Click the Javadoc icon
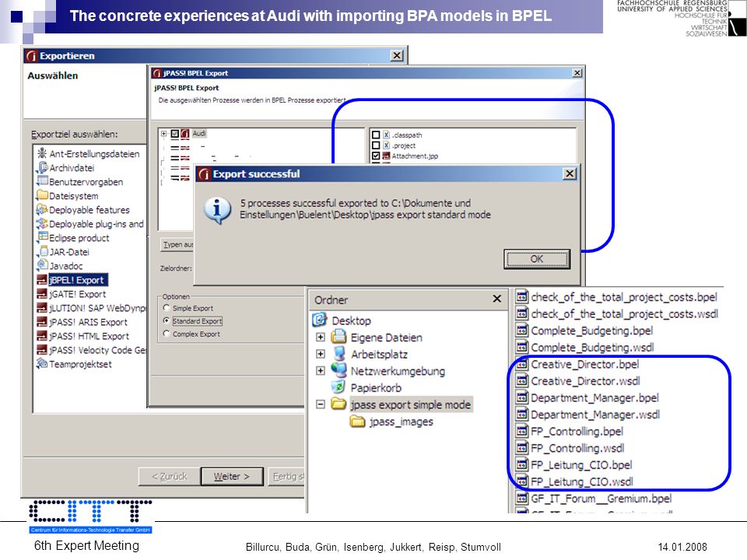This screenshot has width=747, height=560. point(42,265)
